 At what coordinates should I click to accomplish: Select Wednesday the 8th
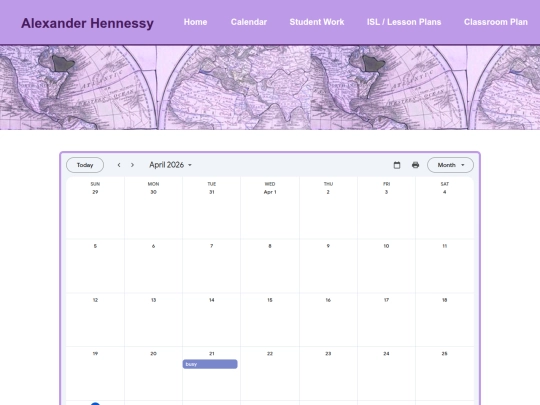[270, 246]
